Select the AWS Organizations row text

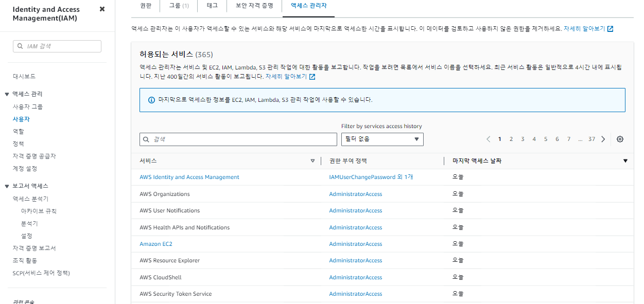[165, 194]
